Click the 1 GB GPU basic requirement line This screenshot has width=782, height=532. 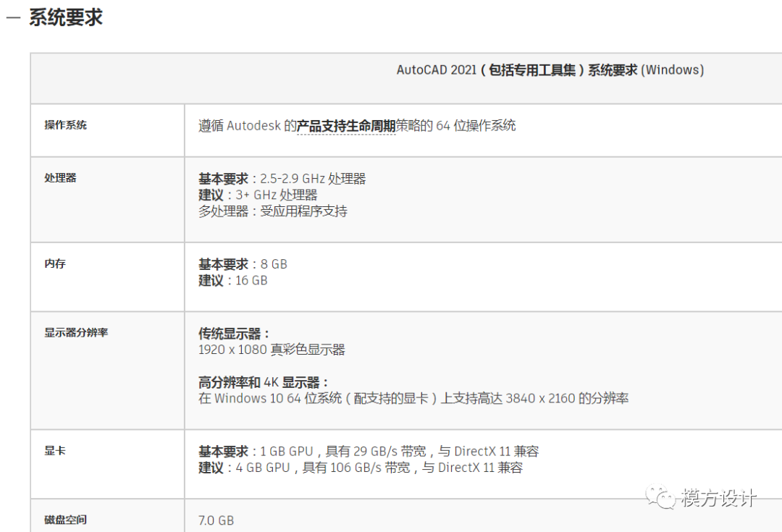click(369, 451)
